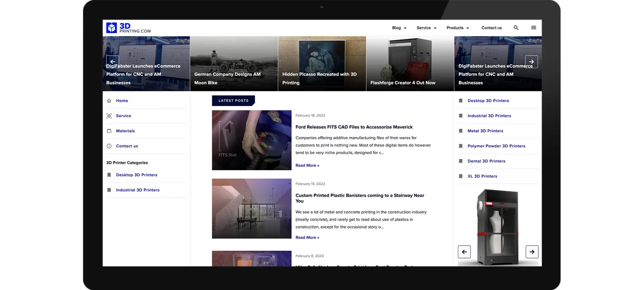The image size is (644, 290).
Task: Go to Home in left sidebar
Action: [122, 101]
